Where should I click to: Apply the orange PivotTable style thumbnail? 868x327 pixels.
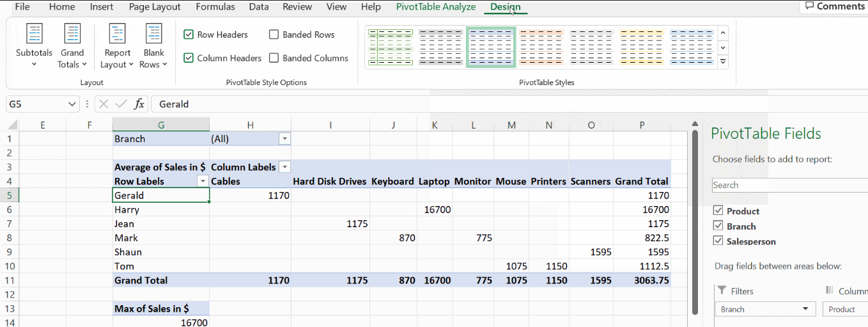click(541, 47)
